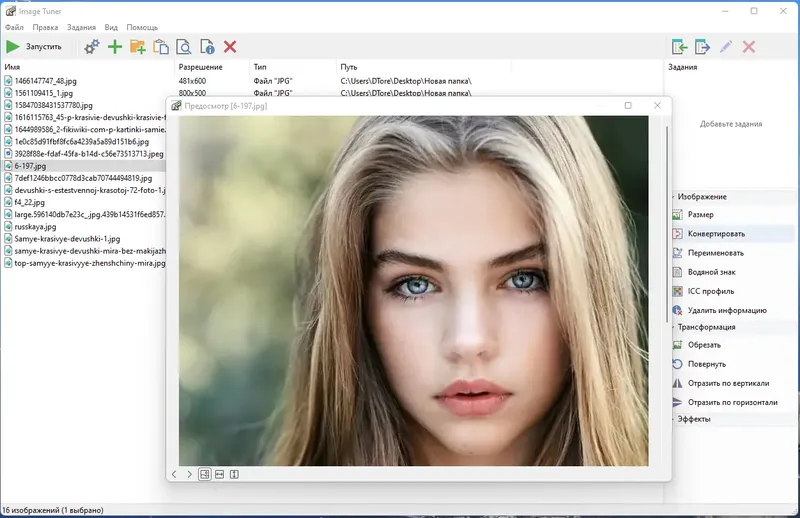800x518 pixels.
Task: Click the image info icon in toolbar
Action: [207, 47]
